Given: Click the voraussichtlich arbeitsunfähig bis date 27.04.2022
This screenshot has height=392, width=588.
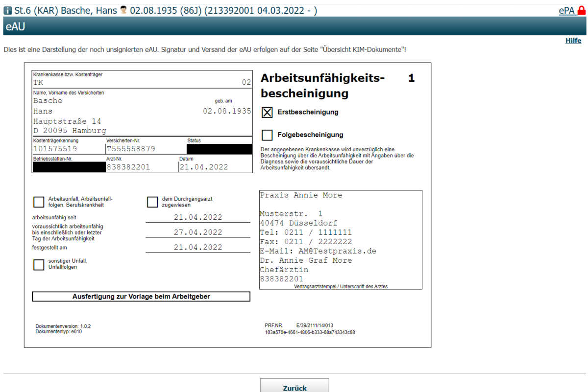Looking at the screenshot, I should (x=198, y=232).
